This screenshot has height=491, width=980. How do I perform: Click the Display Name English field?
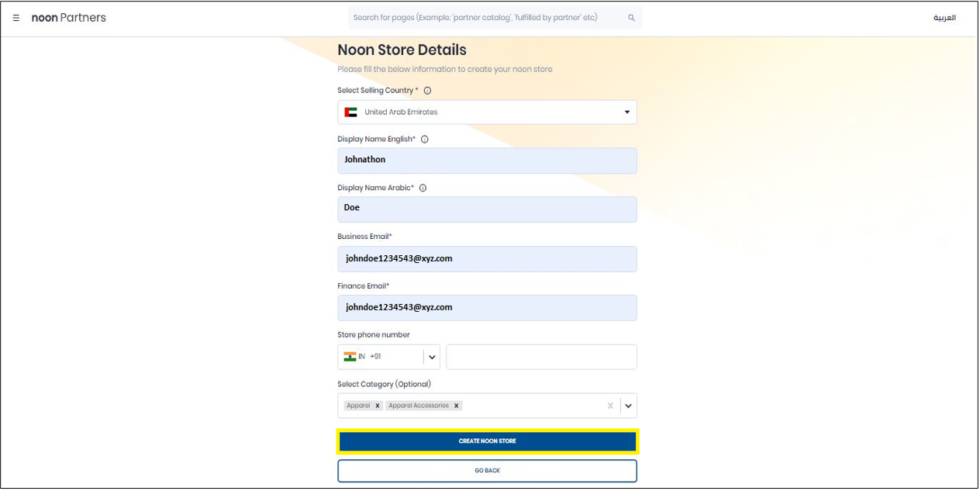pyautogui.click(x=487, y=161)
